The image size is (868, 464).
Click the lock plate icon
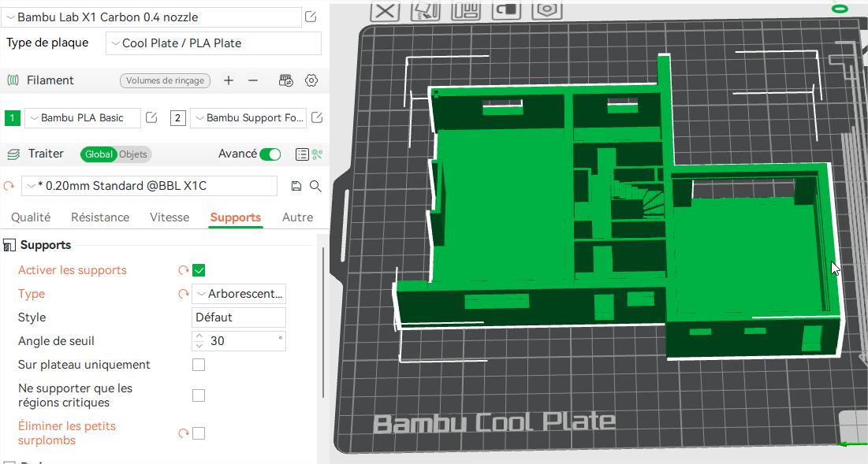click(x=506, y=11)
